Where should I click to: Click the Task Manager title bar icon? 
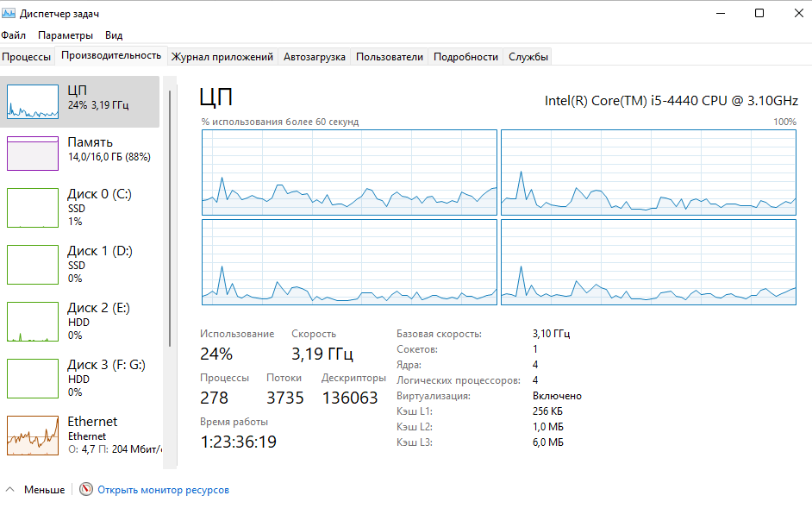(9, 13)
